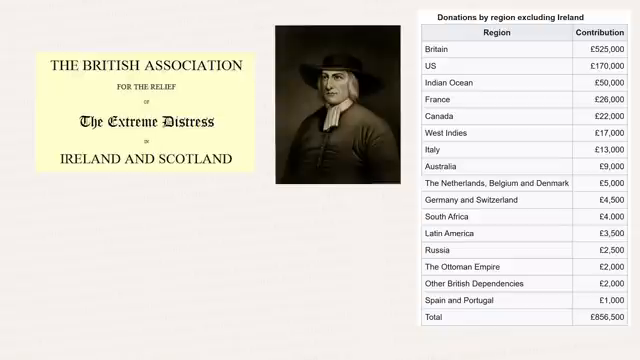Select the 'Russia' row label
640x360 pixels.
[437, 250]
